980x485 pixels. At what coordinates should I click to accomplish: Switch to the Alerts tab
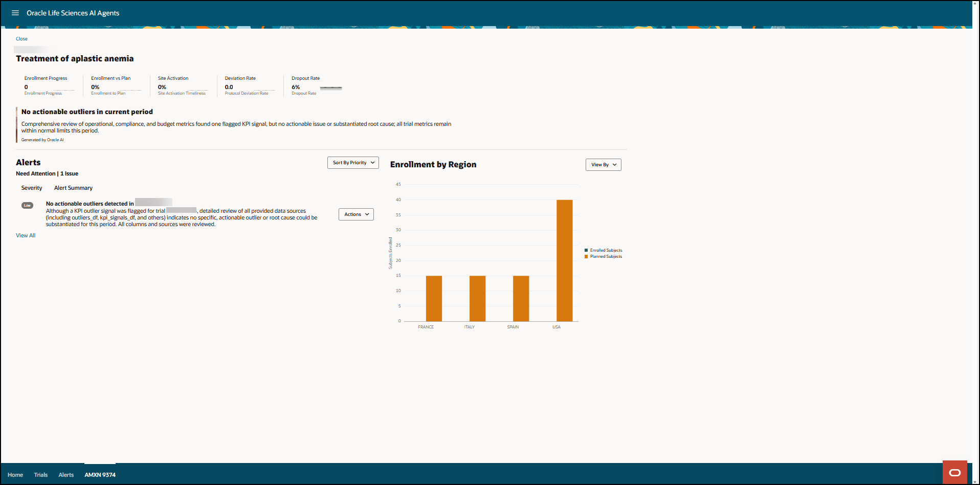(66, 475)
